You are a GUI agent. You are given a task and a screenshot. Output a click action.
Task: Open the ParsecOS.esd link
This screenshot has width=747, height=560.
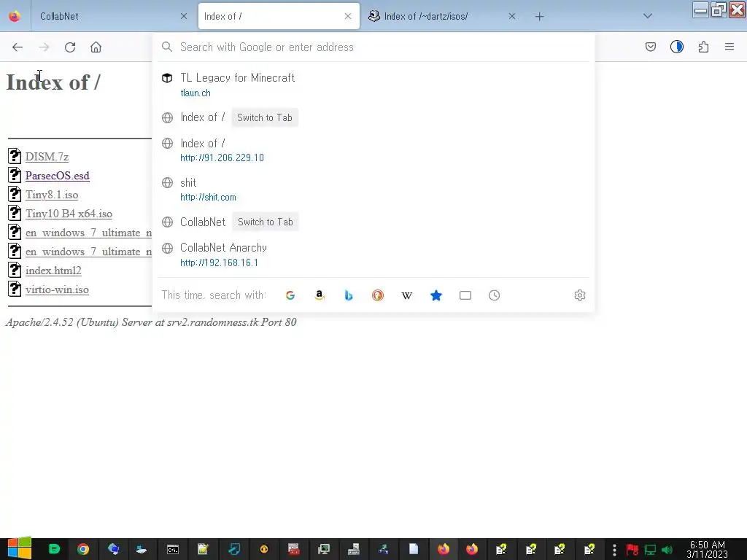coord(57,176)
